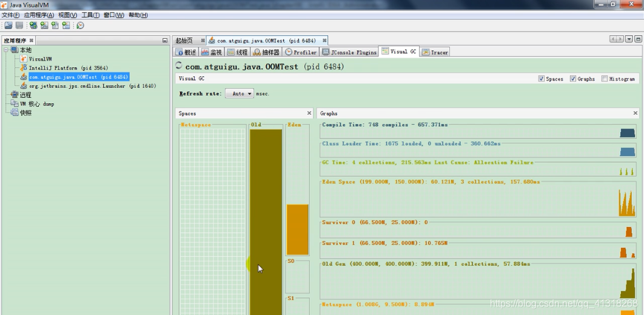
Task: Click the Class Loader Time graph
Action: tap(478, 150)
